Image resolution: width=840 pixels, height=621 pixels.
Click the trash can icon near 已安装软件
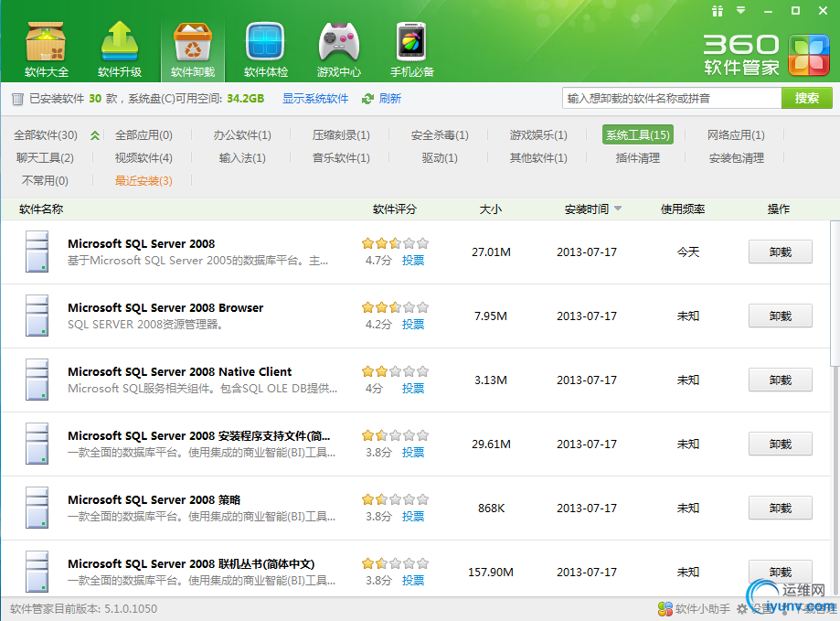pyautogui.click(x=17, y=99)
